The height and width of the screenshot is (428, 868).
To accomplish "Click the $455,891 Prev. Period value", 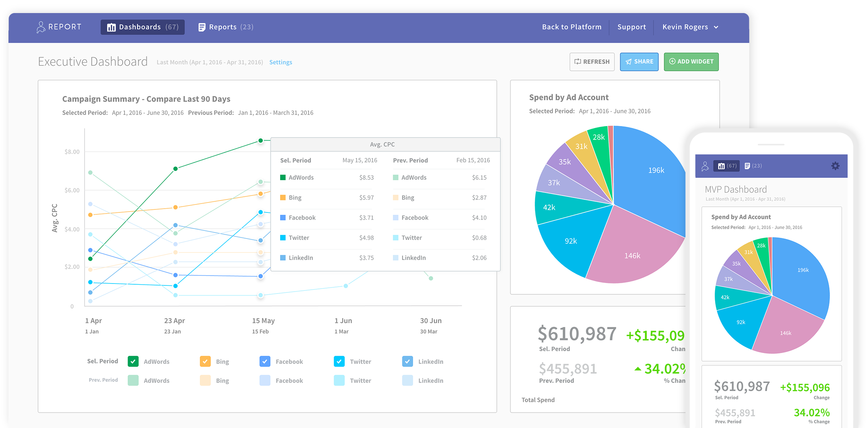I will click(568, 369).
